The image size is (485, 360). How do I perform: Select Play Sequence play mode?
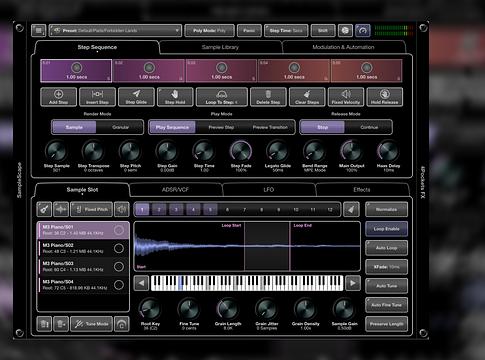tap(172, 127)
